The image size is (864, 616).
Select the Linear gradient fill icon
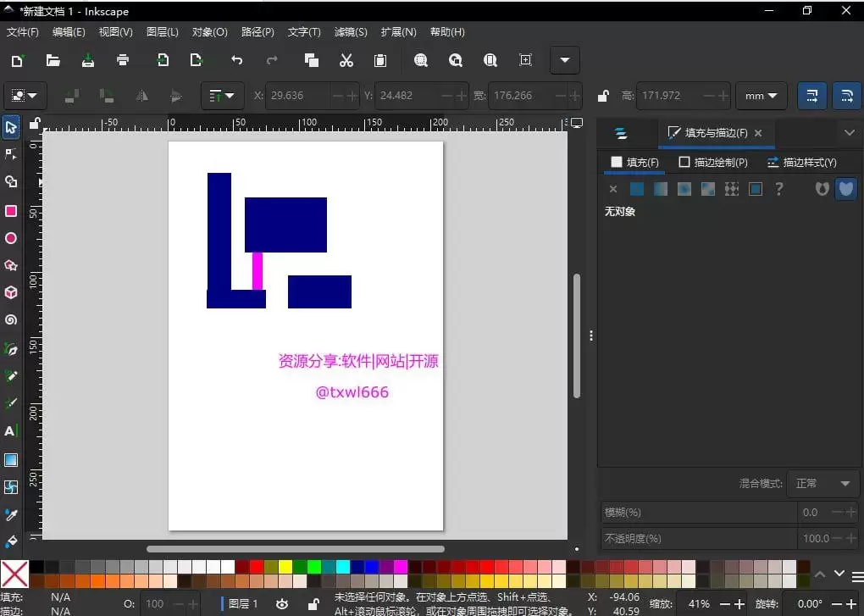point(660,189)
